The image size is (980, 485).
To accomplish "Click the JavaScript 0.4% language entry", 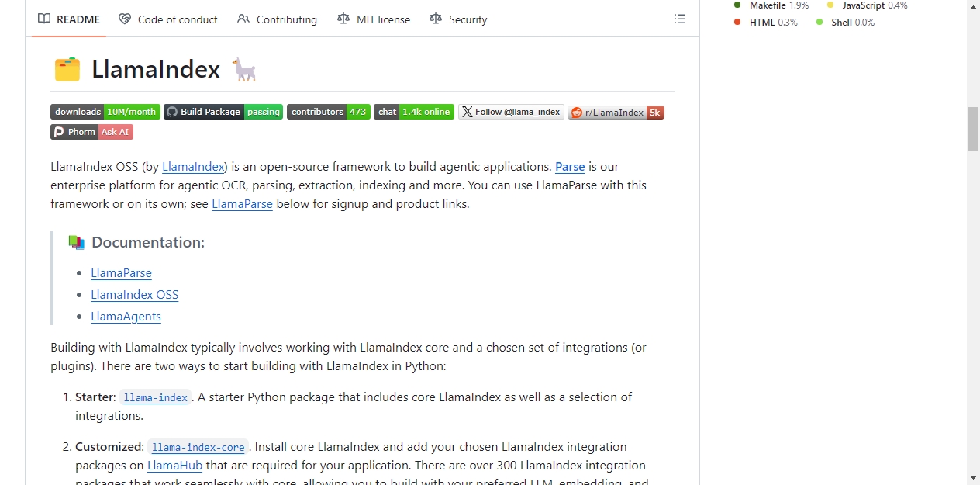I will [867, 5].
